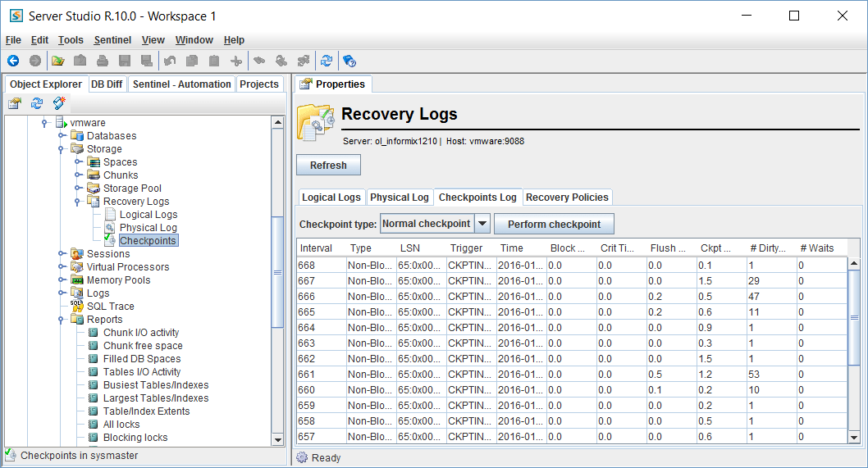Image resolution: width=868 pixels, height=468 pixels.
Task: Collapse the Storage tree node
Action: coord(62,149)
